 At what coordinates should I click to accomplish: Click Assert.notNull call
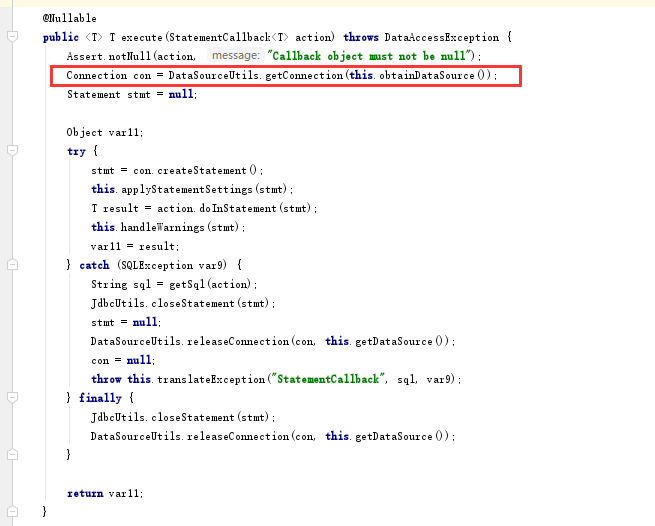pos(109,56)
